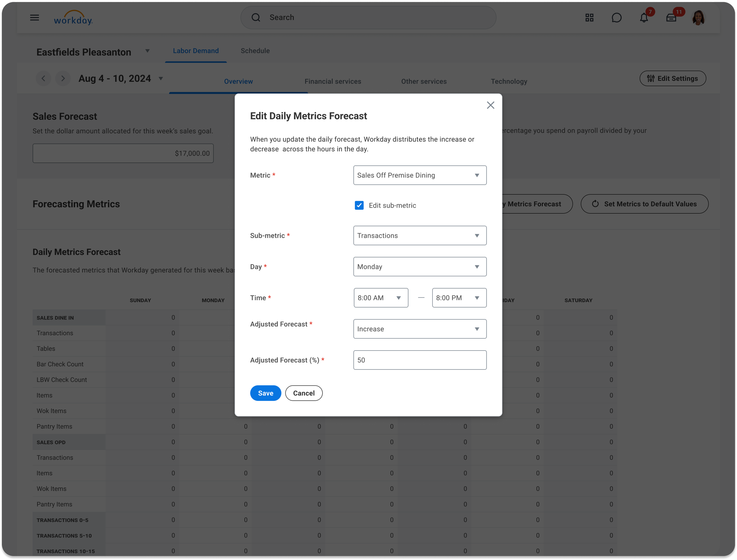737x560 pixels.
Task: Open the inbox tray icon
Action: pos(671,18)
